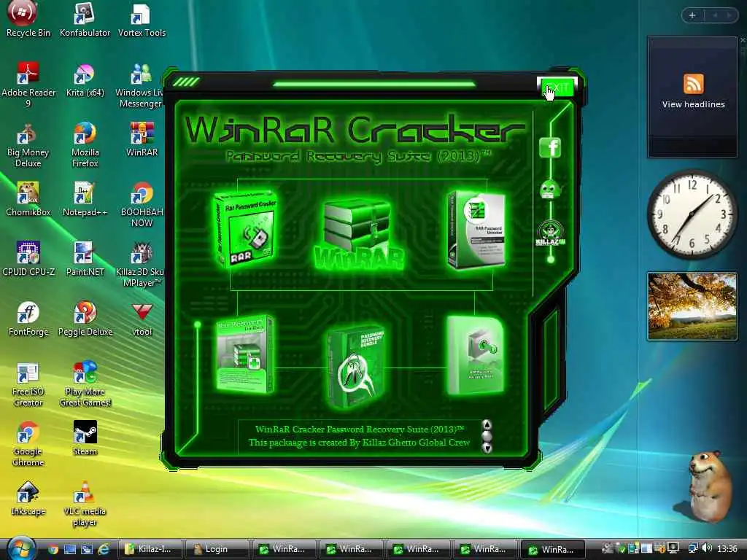Click the round scroll knob in description box
Image resolution: width=747 pixels, height=560 pixels.
(x=487, y=436)
